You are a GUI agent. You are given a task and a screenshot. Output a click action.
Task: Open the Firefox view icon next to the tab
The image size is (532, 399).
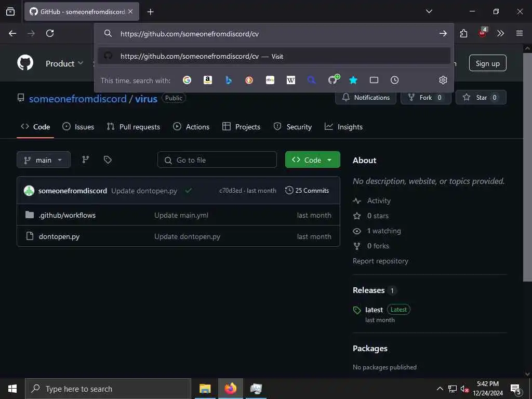10,11
